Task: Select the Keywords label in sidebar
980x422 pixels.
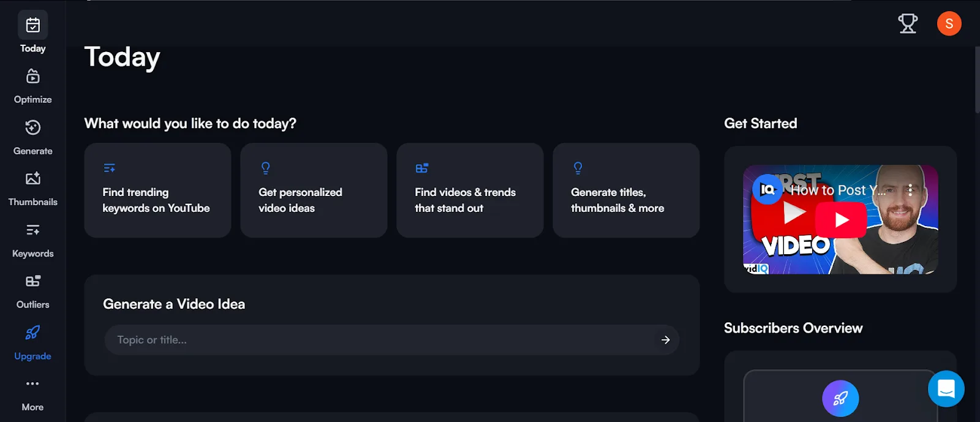Action: point(33,254)
